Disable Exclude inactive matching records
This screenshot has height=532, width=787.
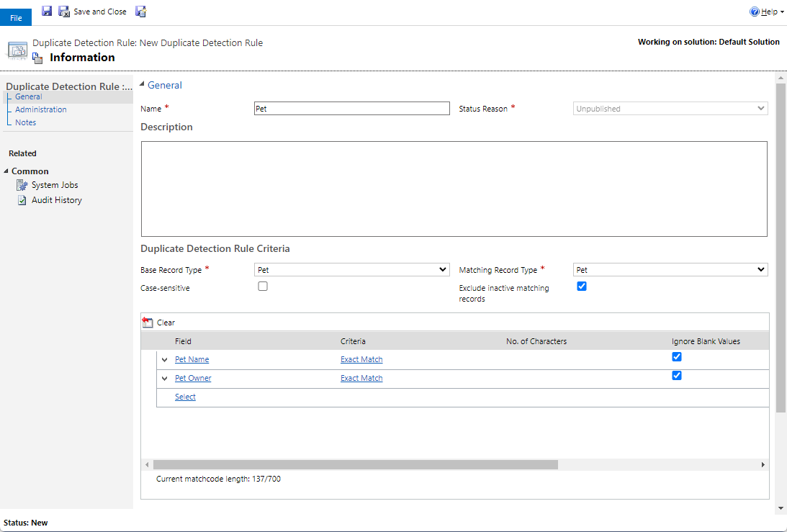582,286
